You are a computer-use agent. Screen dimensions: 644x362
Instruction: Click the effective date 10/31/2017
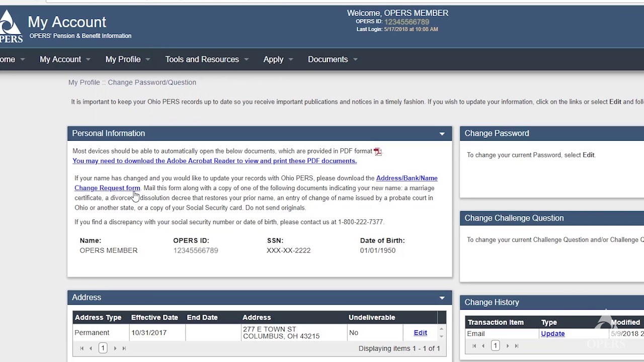click(x=148, y=332)
